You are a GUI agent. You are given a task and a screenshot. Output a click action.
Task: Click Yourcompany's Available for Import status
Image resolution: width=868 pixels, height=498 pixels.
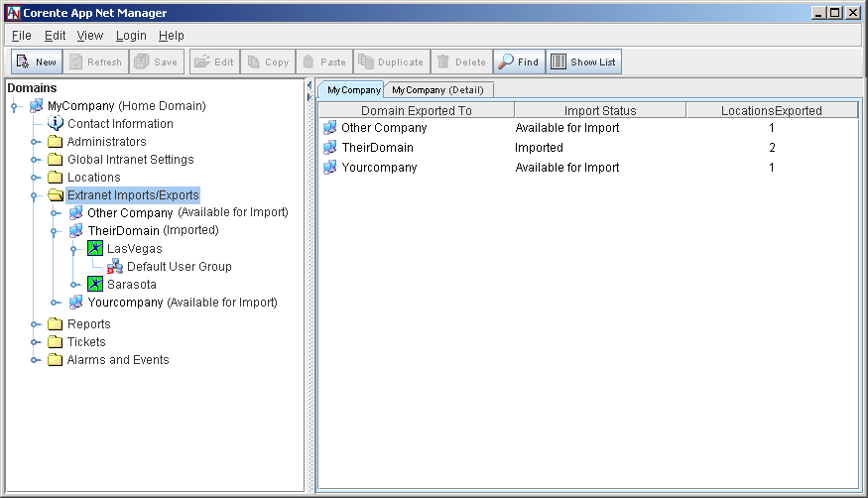click(567, 167)
